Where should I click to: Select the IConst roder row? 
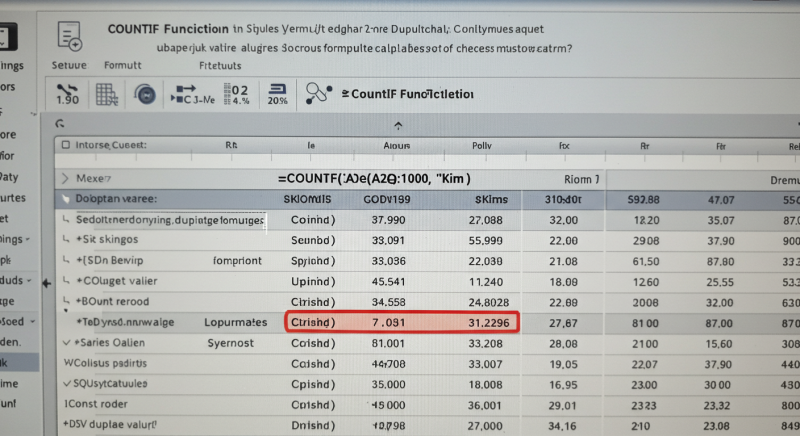[96, 404]
